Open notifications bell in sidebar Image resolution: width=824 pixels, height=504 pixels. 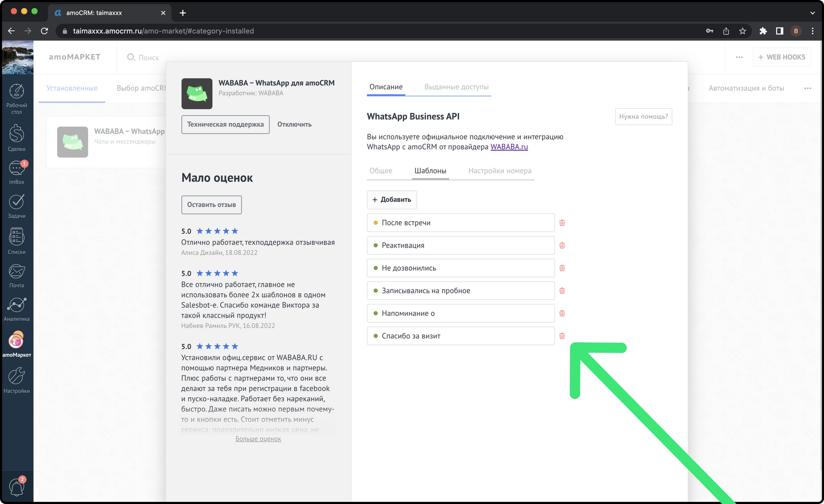[x=16, y=487]
